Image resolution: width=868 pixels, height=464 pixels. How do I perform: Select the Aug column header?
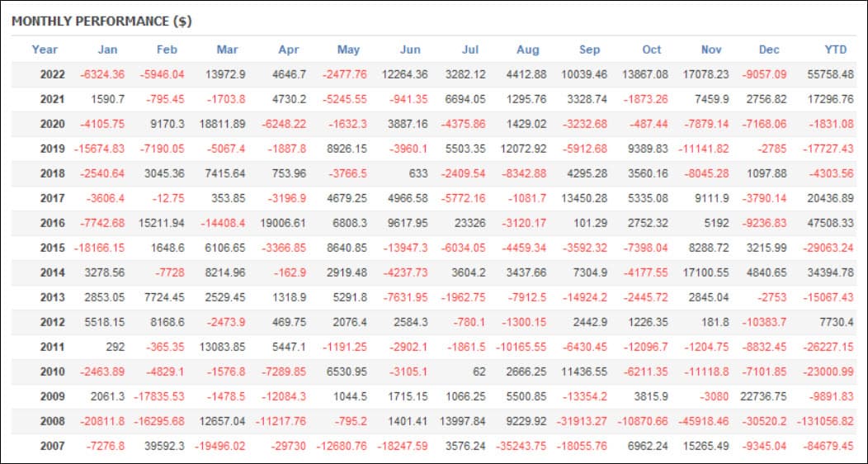527,50
